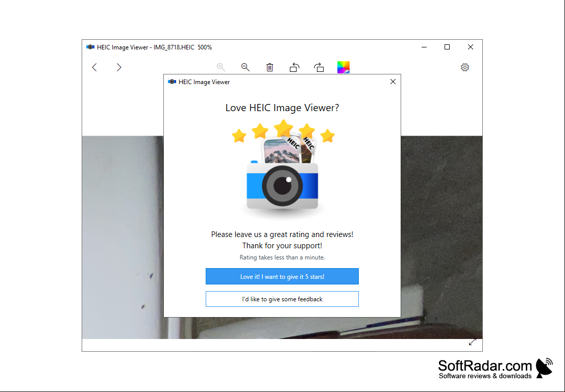Click 'Love it! I want to give it 5 stars!'
The image size is (565, 392).
tap(282, 276)
